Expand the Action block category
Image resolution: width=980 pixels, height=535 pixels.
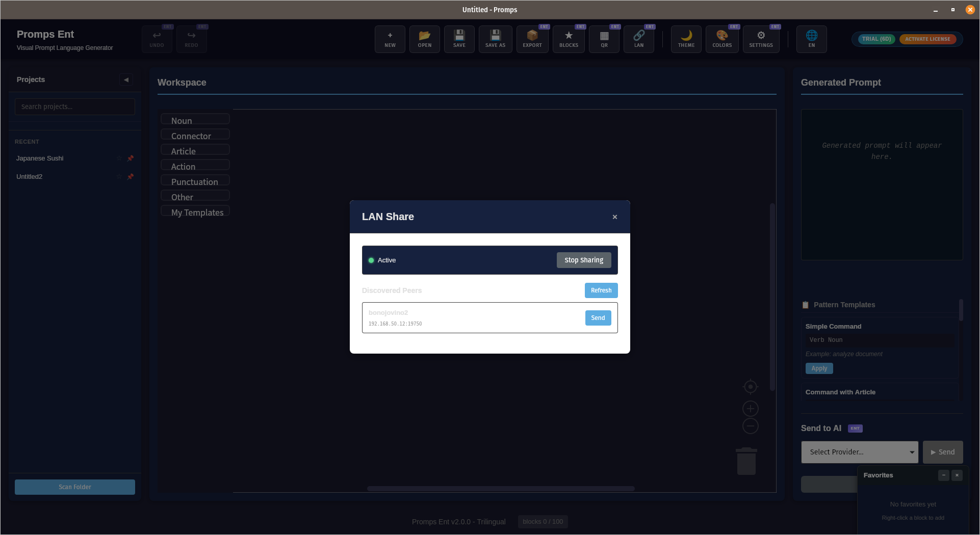coord(195,165)
